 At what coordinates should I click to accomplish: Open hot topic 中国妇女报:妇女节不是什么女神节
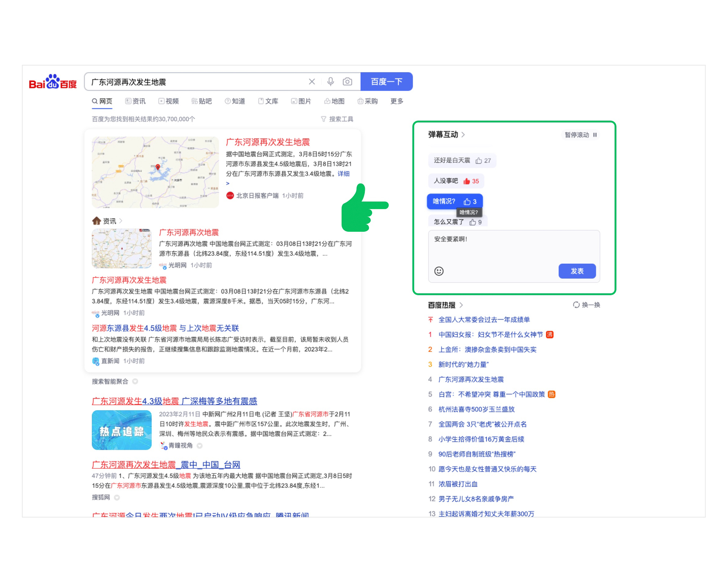(x=490, y=335)
